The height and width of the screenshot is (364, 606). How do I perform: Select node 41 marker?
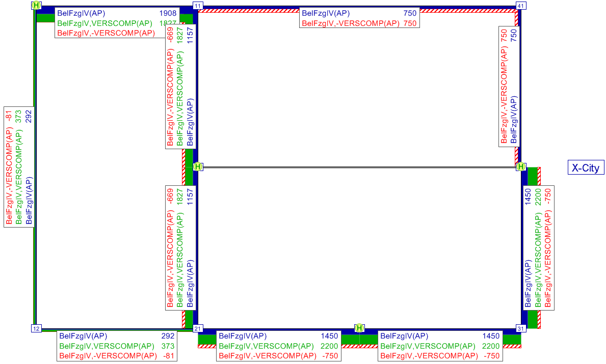click(x=521, y=5)
